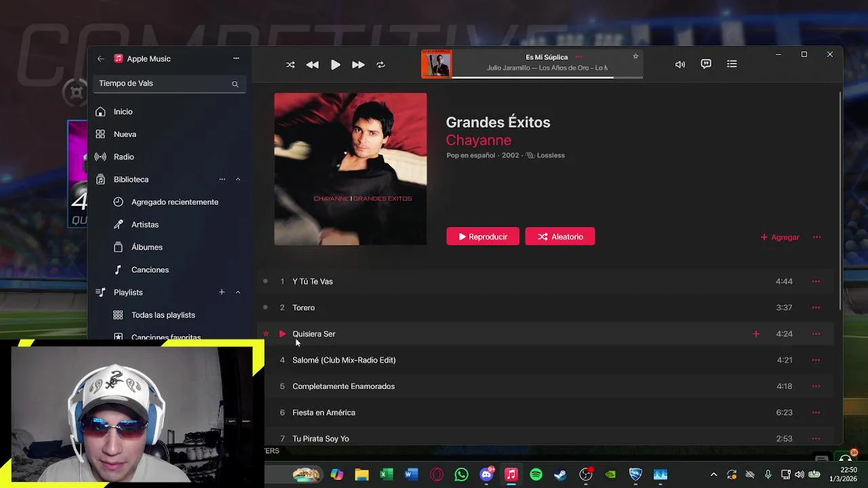The width and height of the screenshot is (868, 488).
Task: Open more options for Completamente Enamorados
Action: [816, 386]
